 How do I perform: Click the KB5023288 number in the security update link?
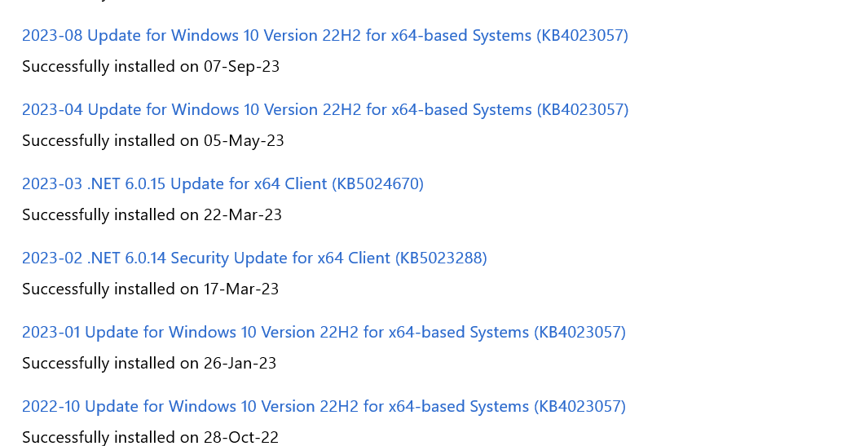[441, 258]
